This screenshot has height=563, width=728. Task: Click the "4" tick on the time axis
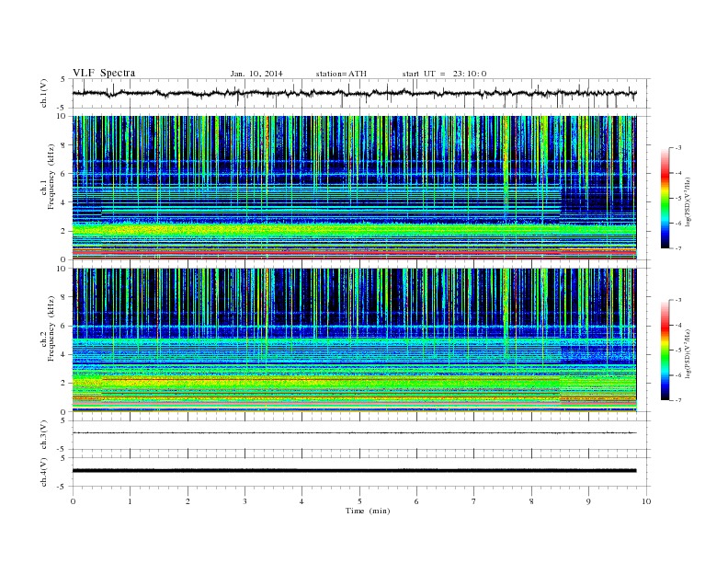301,501
